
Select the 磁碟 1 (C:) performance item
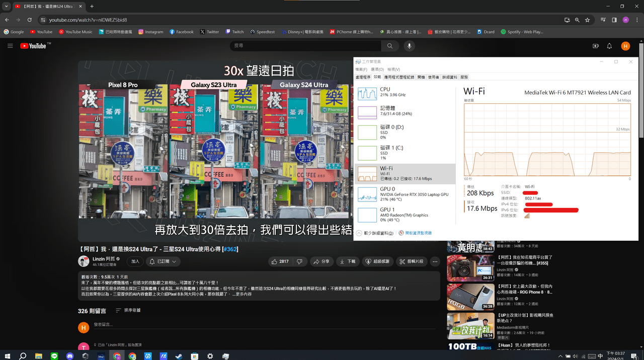(405, 153)
